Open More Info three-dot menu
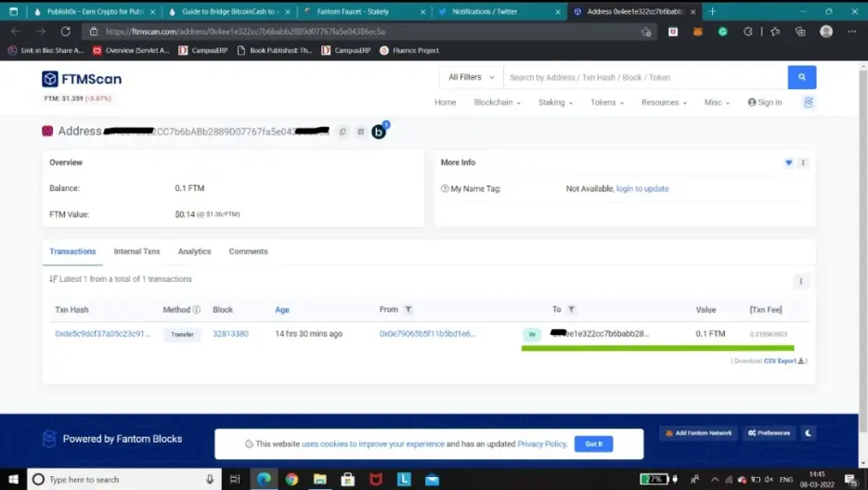Screen dimensions: 868x490 (803, 162)
